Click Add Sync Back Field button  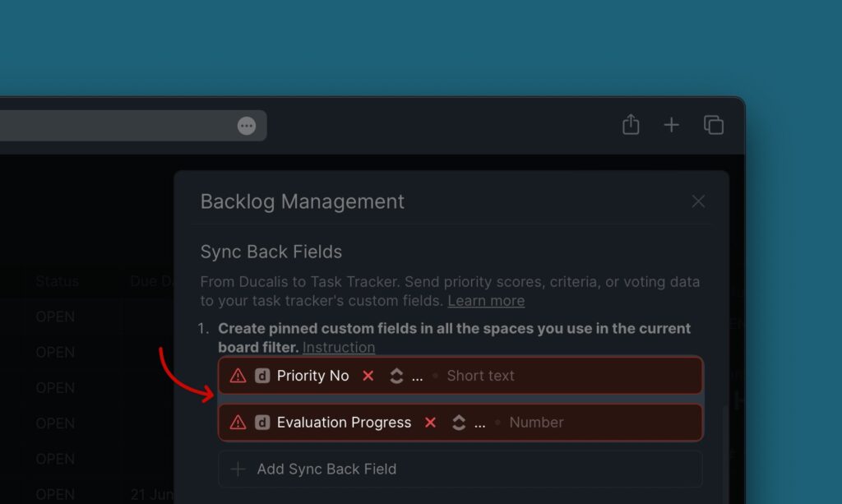point(460,469)
